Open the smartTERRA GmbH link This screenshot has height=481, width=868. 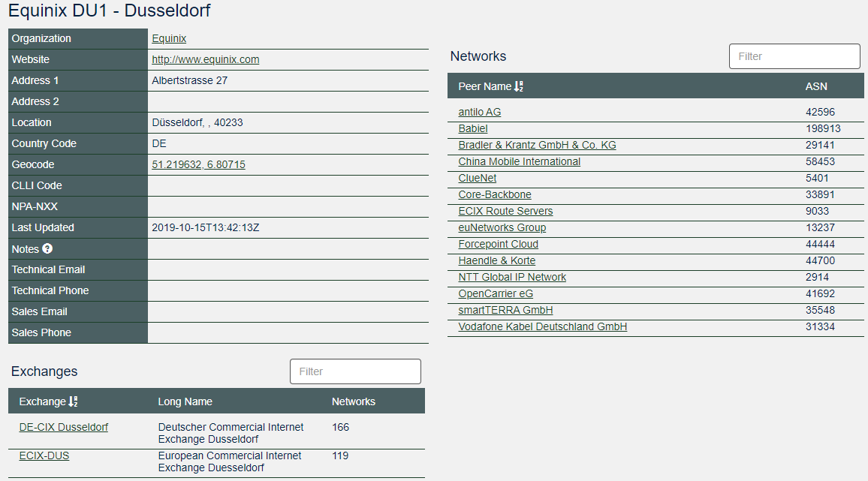pos(505,311)
